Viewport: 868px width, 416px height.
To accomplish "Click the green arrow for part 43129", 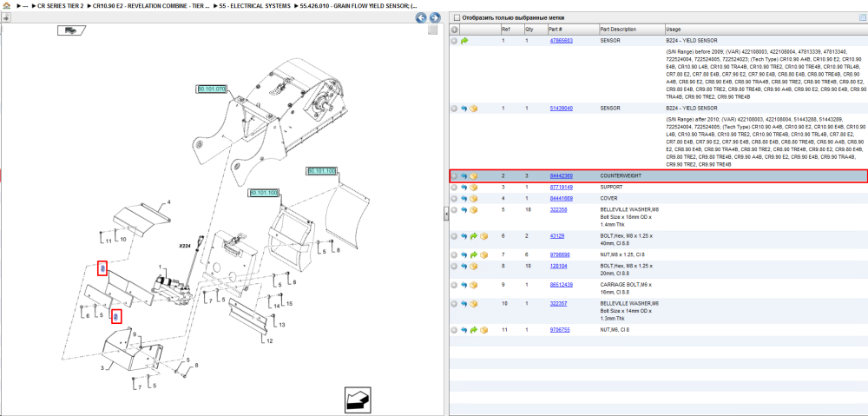I will tap(474, 236).
